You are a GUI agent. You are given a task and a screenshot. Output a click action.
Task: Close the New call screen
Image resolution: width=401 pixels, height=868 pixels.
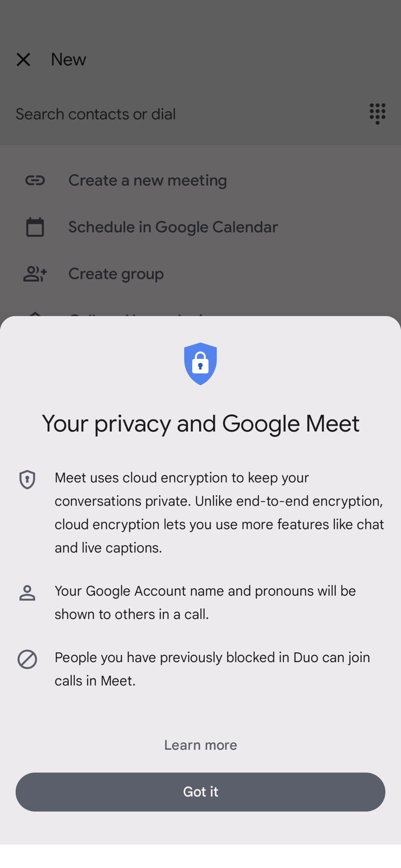23,60
